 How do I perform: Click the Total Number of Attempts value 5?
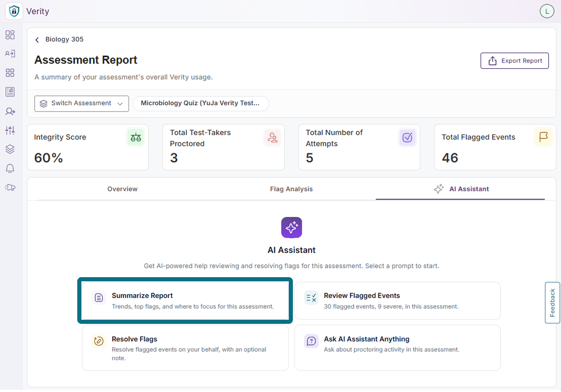pos(309,158)
